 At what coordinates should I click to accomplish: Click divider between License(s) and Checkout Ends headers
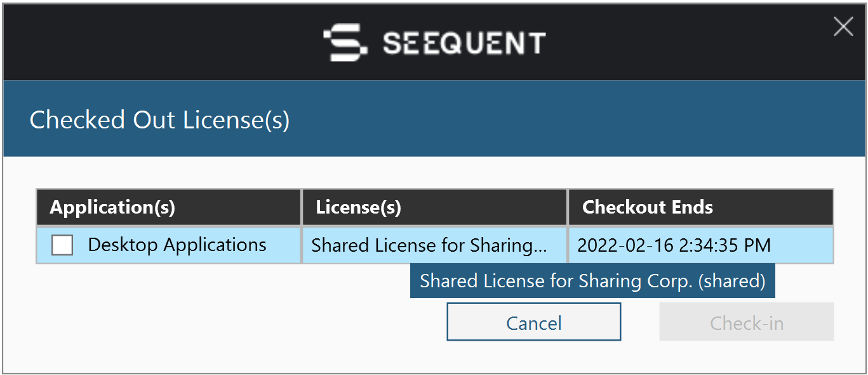click(x=568, y=207)
